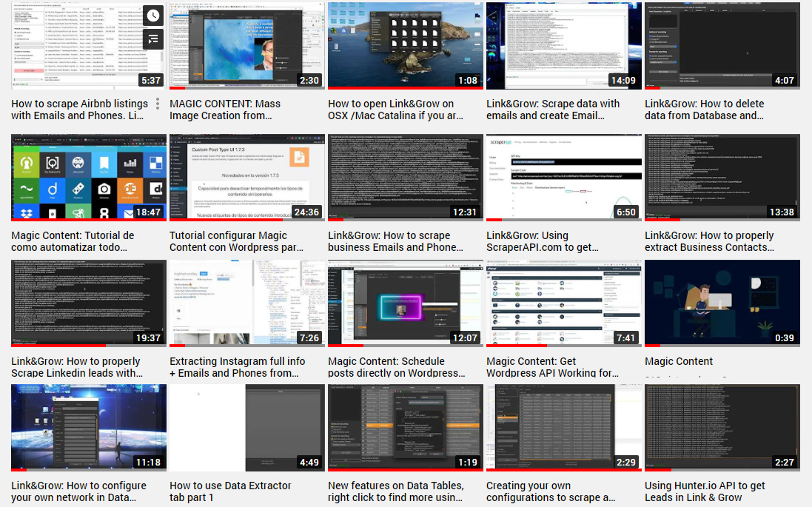The height and width of the screenshot is (507, 812).
Task: Play the 18:47 colorful app icons thumbnail
Action: [x=89, y=178]
